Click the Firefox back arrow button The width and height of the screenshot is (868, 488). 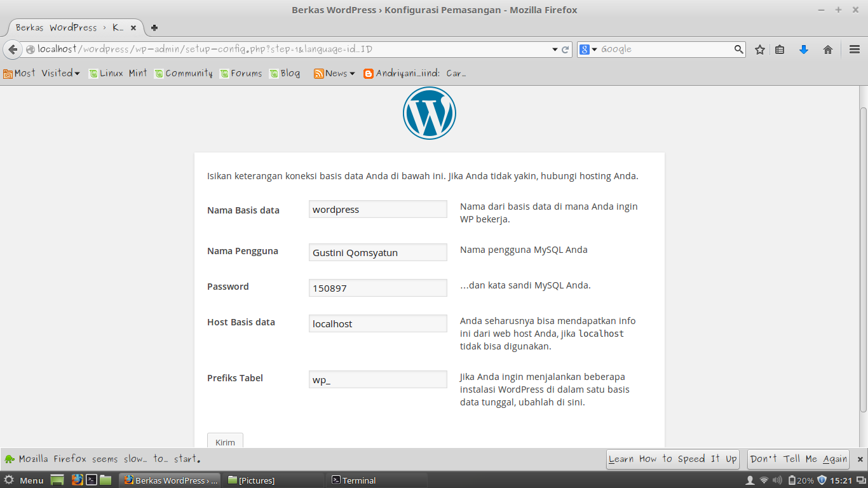coord(13,50)
